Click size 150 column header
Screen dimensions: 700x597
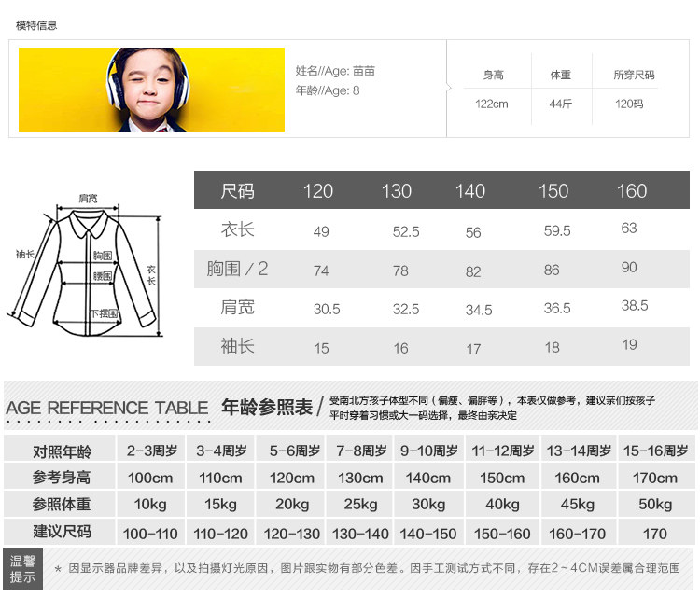tap(553, 191)
